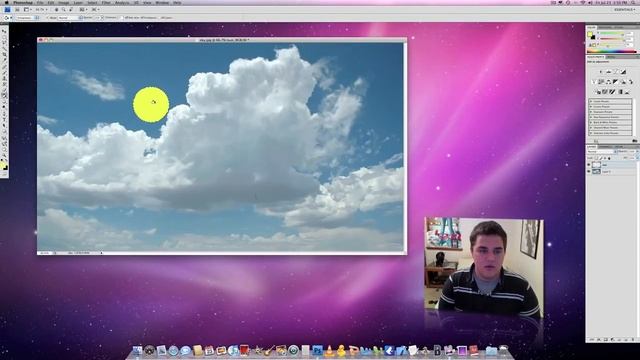The width and height of the screenshot is (640, 360).
Task: Switch to the Layers tab
Action: 592,147
